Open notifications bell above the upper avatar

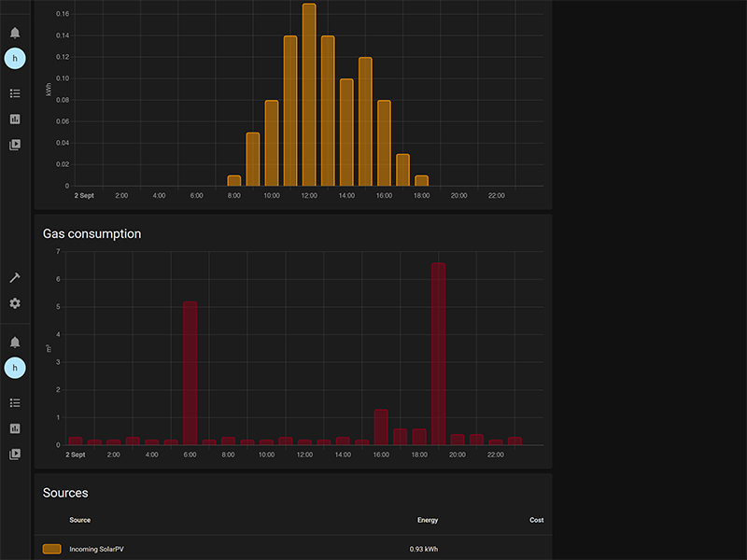pos(15,33)
